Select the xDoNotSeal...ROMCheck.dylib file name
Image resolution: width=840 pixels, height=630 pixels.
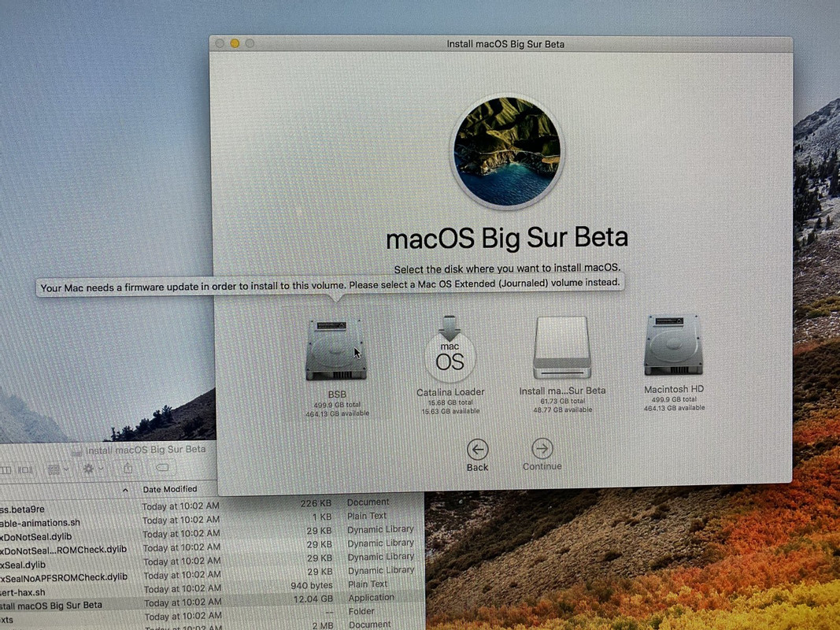[x=63, y=550]
